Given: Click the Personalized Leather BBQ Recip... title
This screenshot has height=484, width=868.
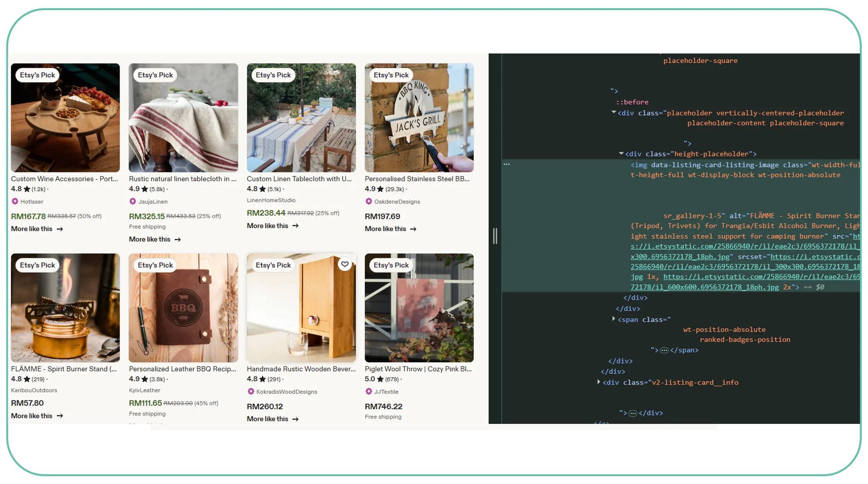Looking at the screenshot, I should pyautogui.click(x=182, y=369).
